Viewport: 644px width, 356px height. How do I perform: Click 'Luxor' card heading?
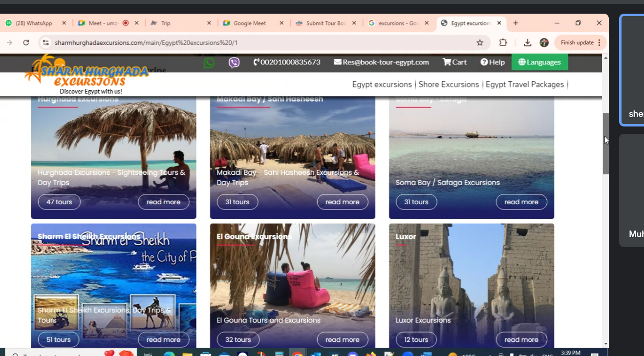pos(406,236)
